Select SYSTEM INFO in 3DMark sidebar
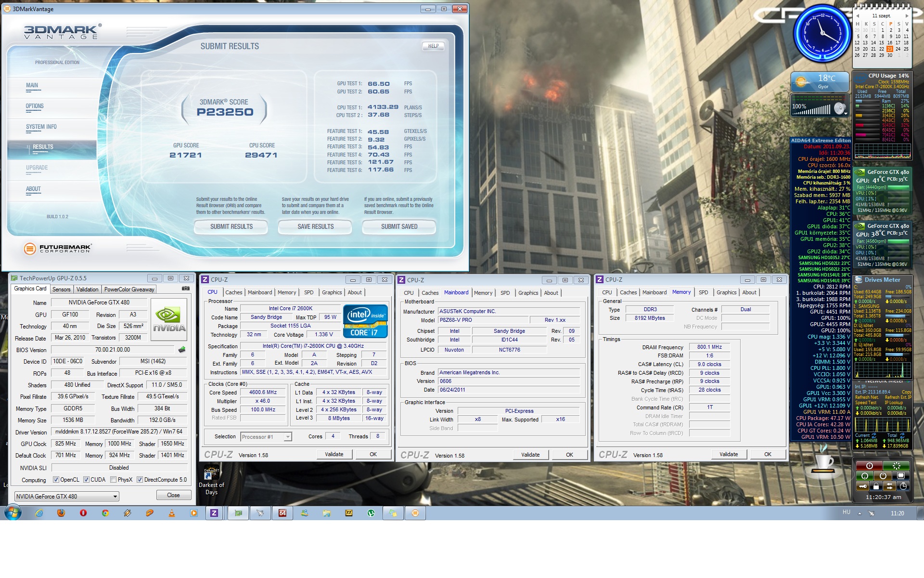This screenshot has height=578, width=924. click(x=41, y=127)
